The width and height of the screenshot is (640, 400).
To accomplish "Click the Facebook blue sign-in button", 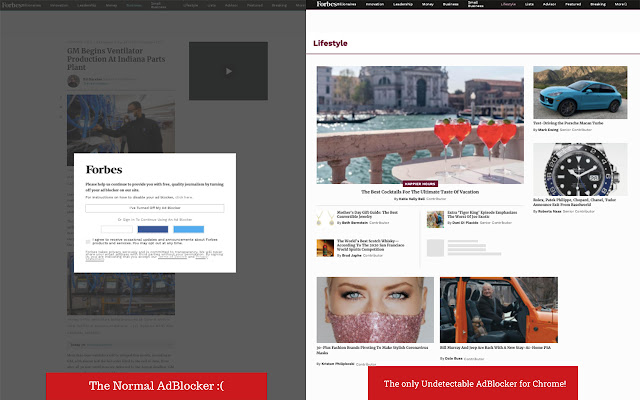I will [152, 229].
